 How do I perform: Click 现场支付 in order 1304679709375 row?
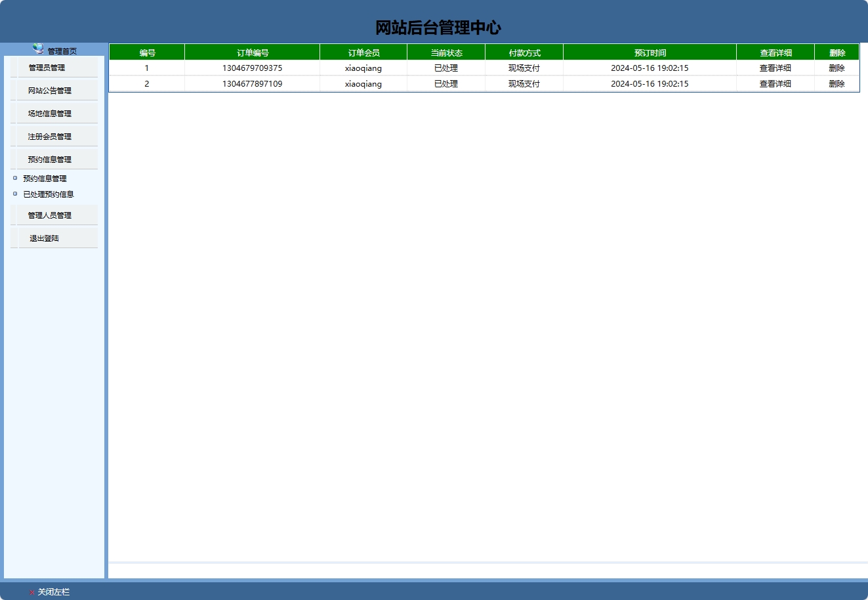coord(524,68)
